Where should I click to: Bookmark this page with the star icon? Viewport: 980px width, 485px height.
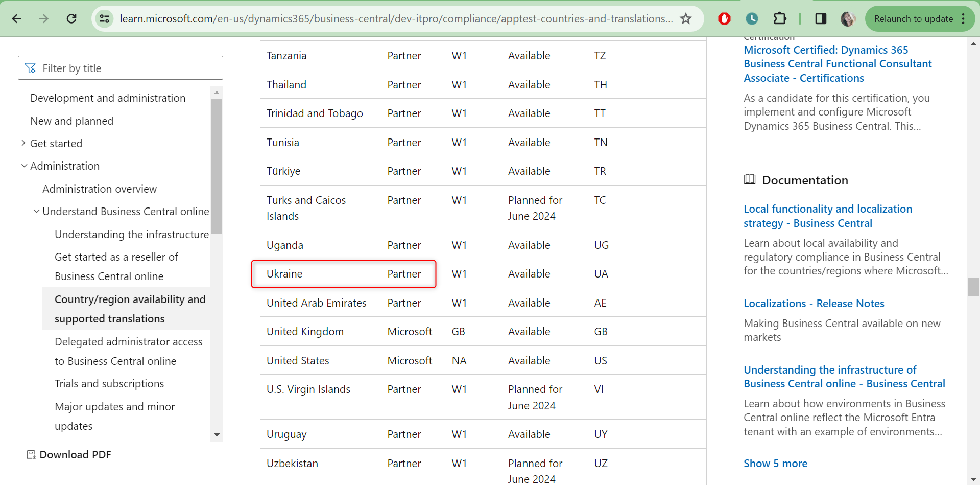(686, 19)
